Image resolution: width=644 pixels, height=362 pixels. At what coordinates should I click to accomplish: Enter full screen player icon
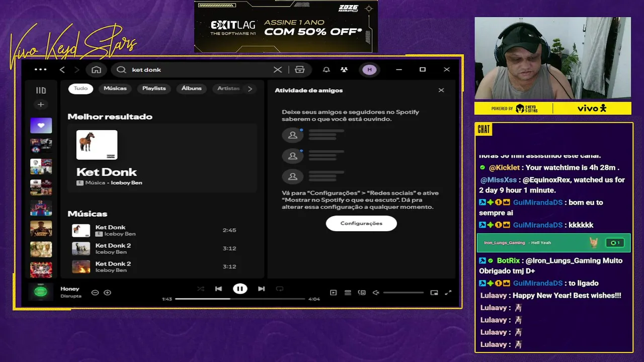448,293
